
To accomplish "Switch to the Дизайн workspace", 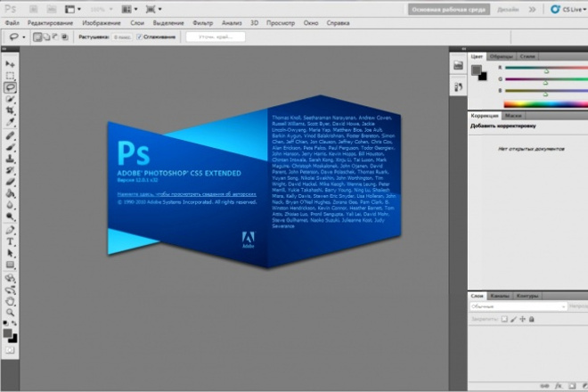I will [508, 10].
